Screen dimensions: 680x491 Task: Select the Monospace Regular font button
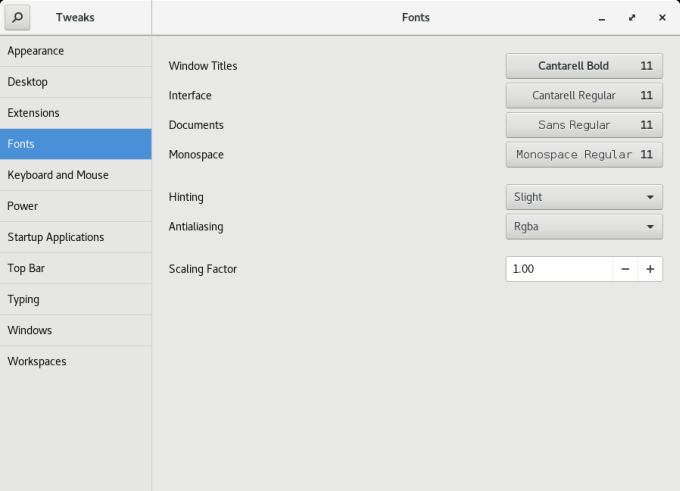click(584, 155)
